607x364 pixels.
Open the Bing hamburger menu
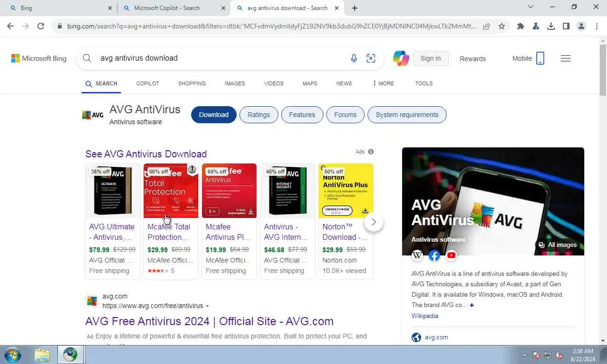coord(566,58)
